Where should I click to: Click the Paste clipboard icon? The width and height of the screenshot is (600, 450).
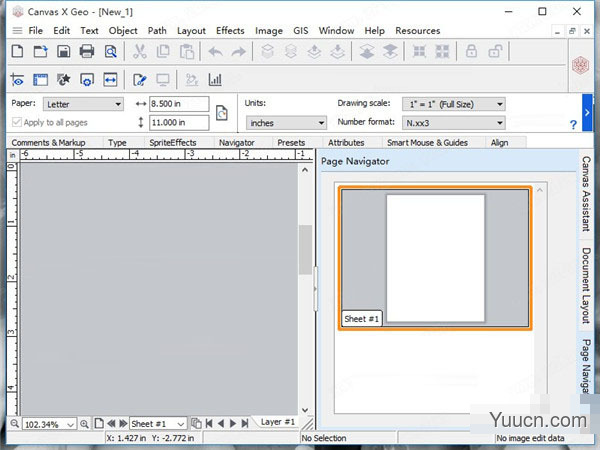pyautogui.click(x=187, y=51)
